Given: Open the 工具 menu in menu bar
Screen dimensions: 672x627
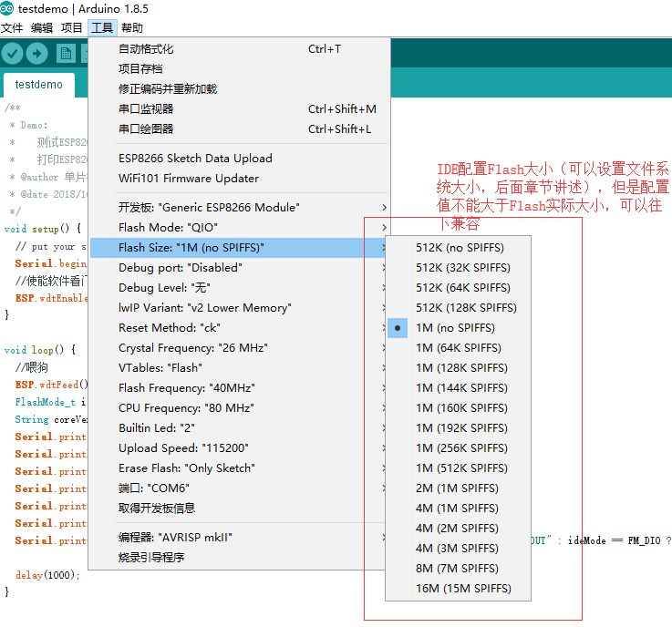Looking at the screenshot, I should [102, 28].
